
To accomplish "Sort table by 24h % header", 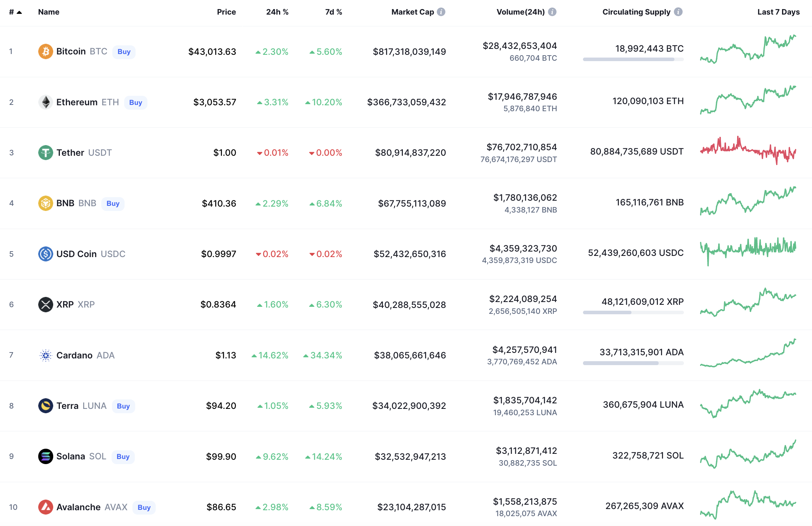I will [277, 12].
